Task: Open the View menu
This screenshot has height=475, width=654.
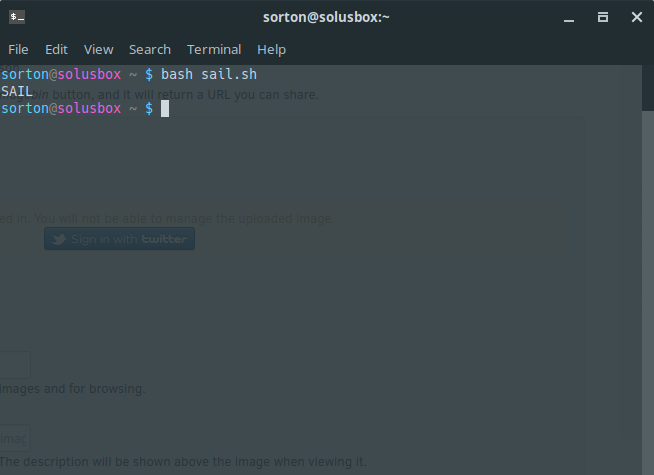Action: [98, 50]
